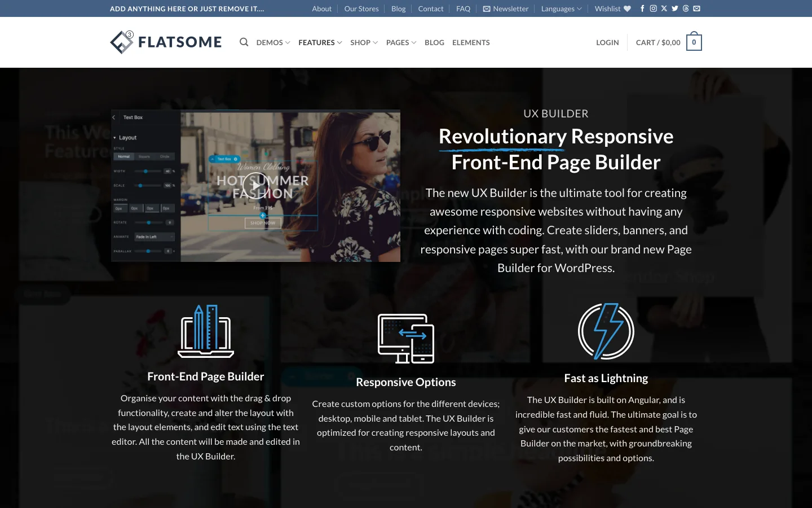Open the Newsletter link

point(506,8)
